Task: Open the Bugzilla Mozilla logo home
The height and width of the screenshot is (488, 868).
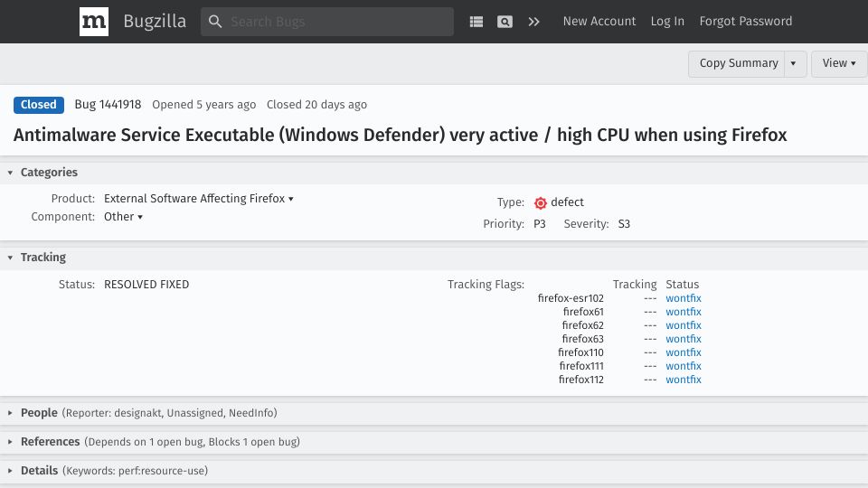Action: [x=93, y=22]
